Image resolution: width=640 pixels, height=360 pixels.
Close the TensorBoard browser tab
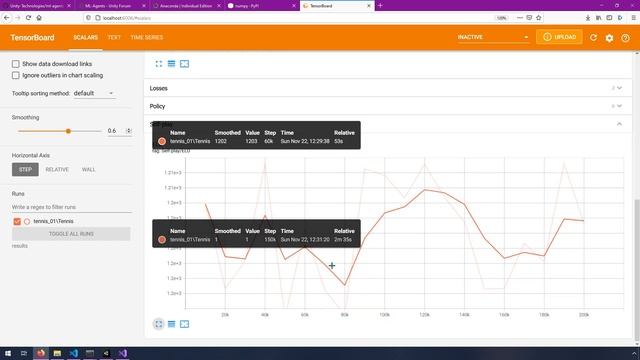click(369, 6)
